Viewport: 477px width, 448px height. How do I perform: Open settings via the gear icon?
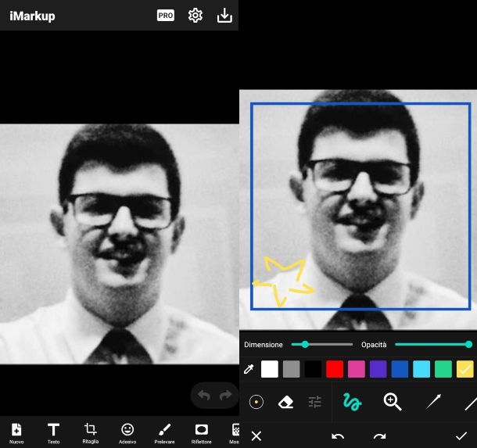195,15
